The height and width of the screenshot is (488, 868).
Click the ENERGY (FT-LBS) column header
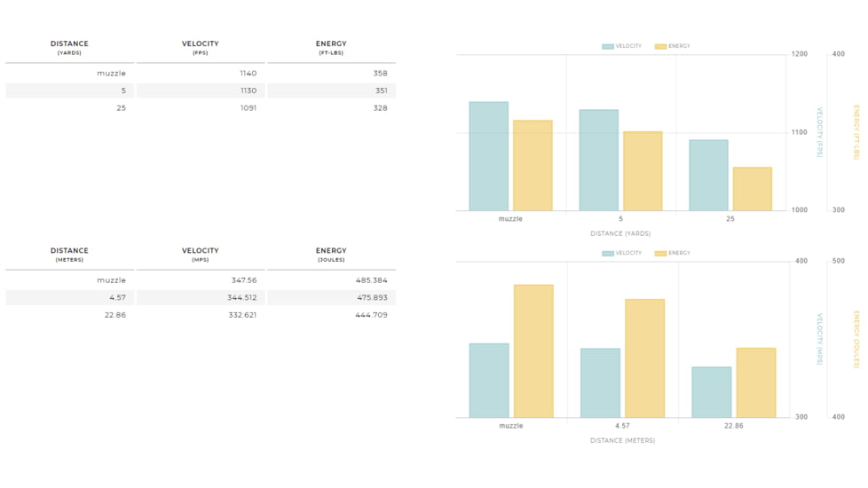pos(331,47)
